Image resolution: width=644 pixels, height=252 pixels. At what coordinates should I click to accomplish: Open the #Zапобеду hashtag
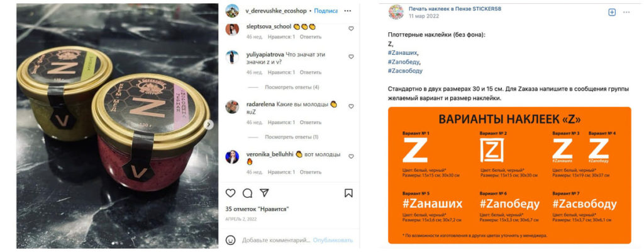(404, 62)
